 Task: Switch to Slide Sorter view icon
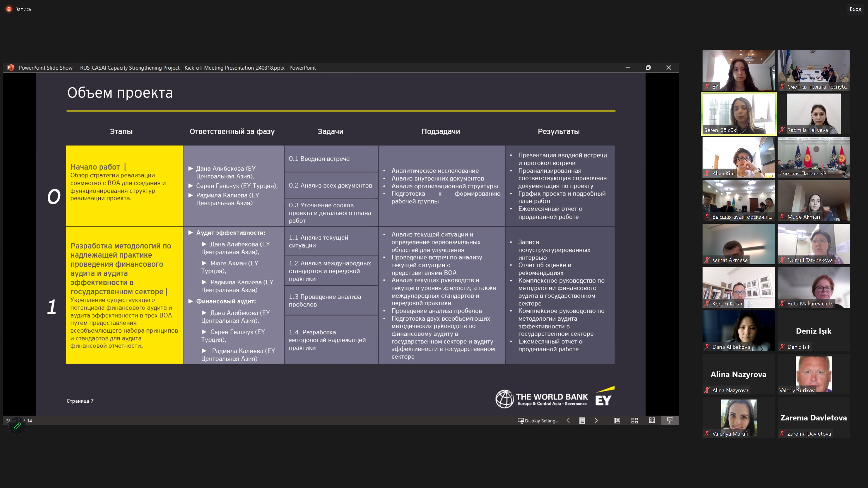[634, 420]
